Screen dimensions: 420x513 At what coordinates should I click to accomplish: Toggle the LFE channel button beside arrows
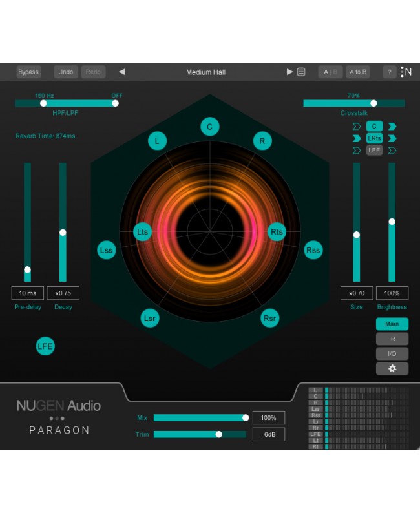[374, 150]
